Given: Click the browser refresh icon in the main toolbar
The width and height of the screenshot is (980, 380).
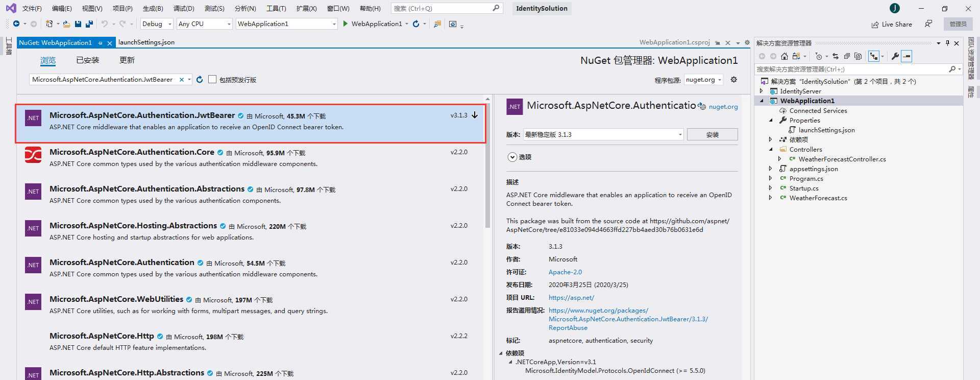Looking at the screenshot, I should (416, 24).
